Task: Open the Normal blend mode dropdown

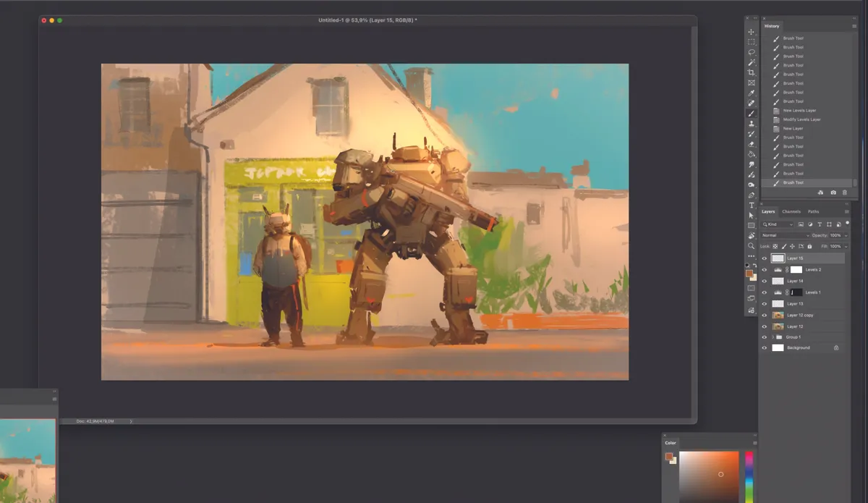Action: coord(786,235)
